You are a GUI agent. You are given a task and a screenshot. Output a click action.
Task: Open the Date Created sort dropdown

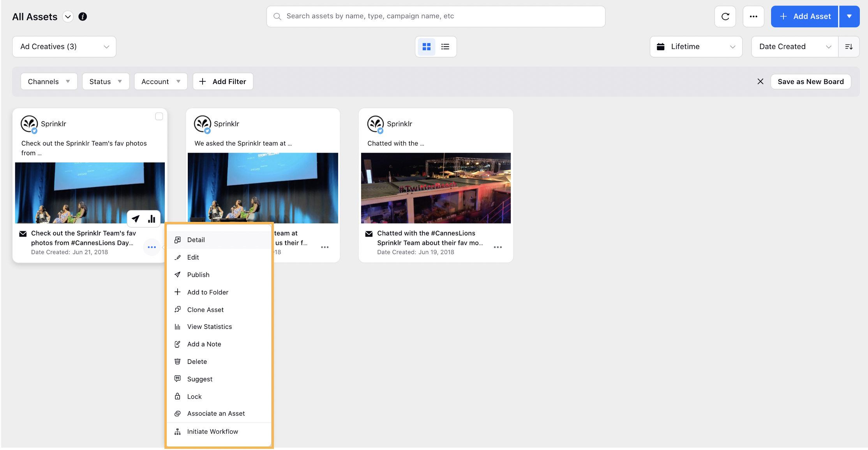click(x=795, y=47)
